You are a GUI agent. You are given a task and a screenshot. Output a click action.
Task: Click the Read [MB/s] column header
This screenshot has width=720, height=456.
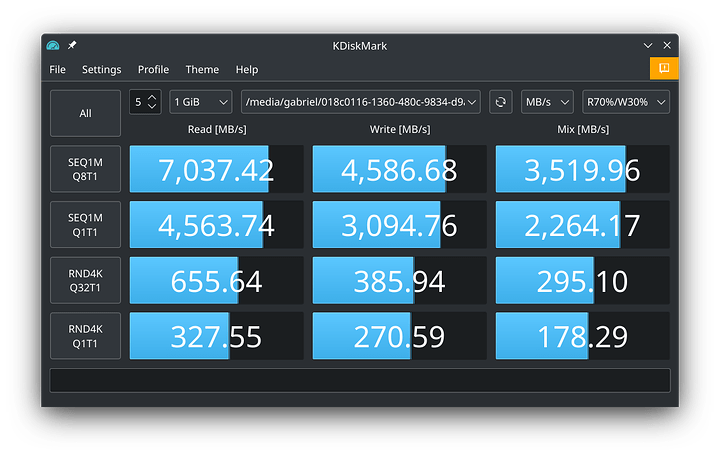click(217, 129)
